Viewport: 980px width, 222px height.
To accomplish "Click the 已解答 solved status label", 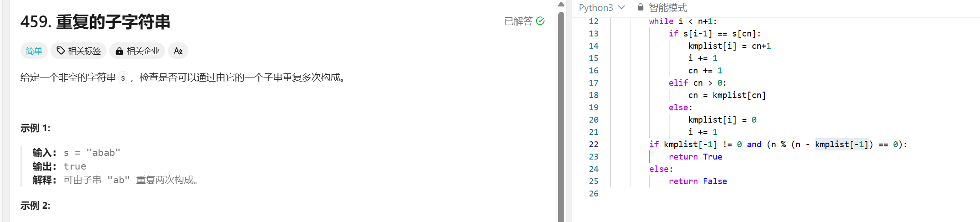I will [518, 21].
